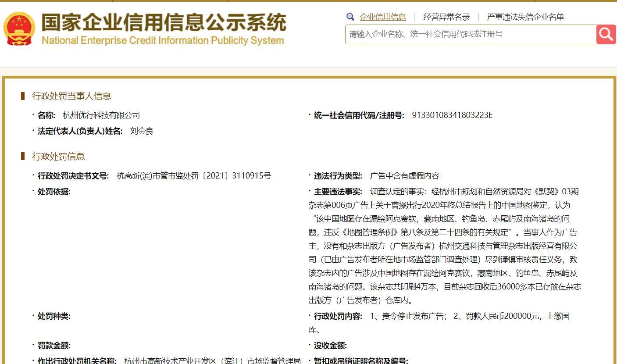Click the English National Enterprise Credit Information subtitle
Image resolution: width=617 pixels, height=364 pixels.
[163, 41]
